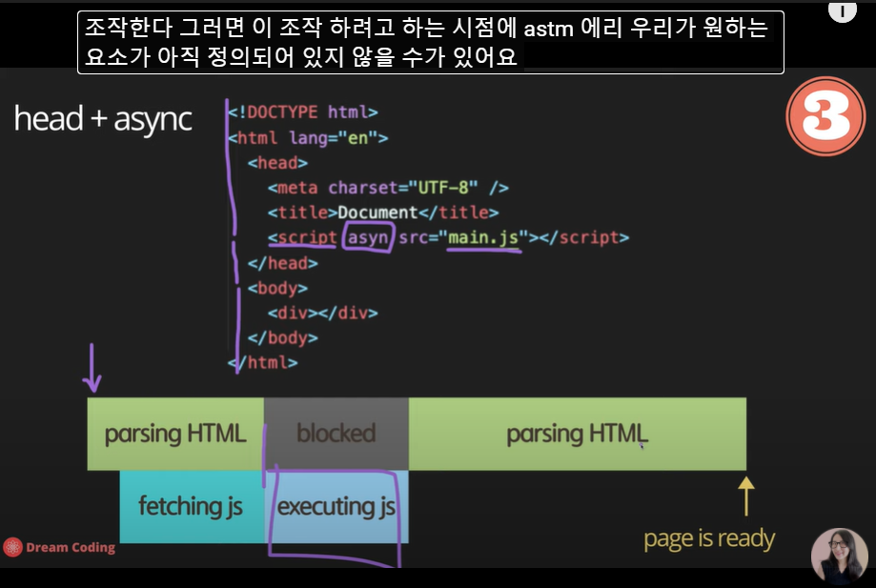Click the '<html lang="en">' code line
Viewport: 876px width, 588px height.
[x=308, y=137]
